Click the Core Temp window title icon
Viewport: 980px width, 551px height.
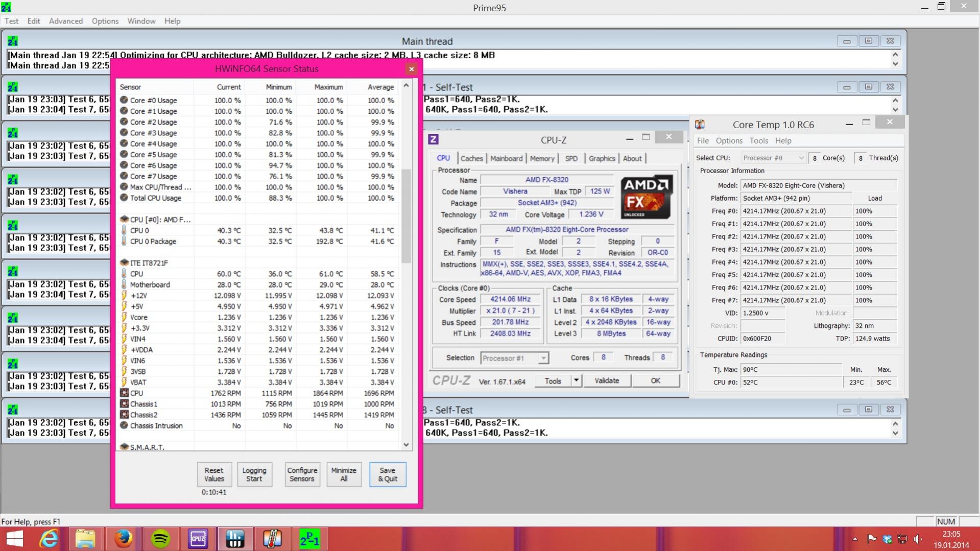[700, 125]
